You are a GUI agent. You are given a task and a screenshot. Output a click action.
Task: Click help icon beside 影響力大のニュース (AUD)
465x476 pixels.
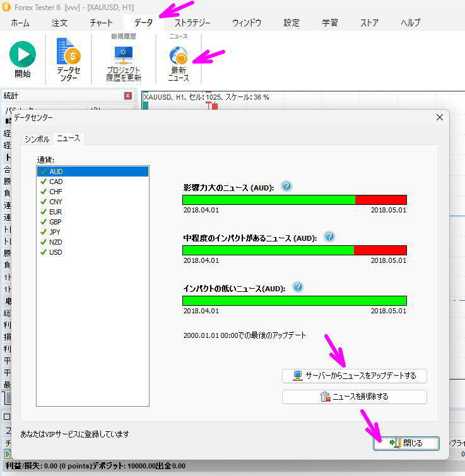coord(286,186)
